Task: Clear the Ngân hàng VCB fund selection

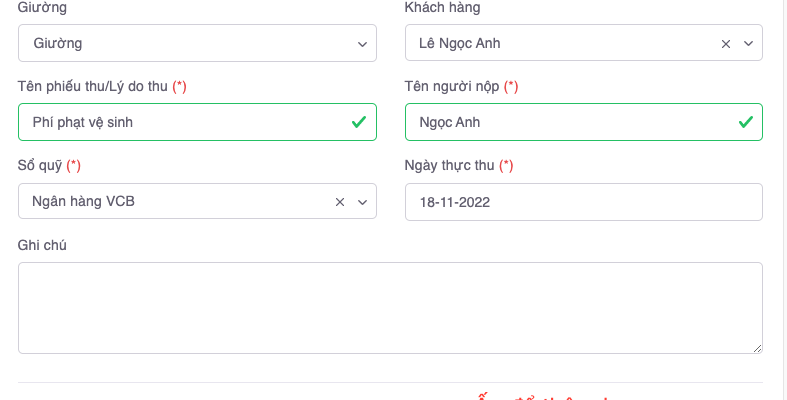Action: pos(339,202)
